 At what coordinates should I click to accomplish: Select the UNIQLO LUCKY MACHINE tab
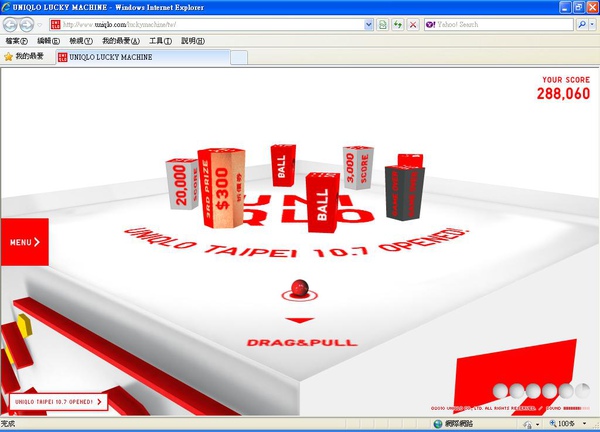(143, 57)
